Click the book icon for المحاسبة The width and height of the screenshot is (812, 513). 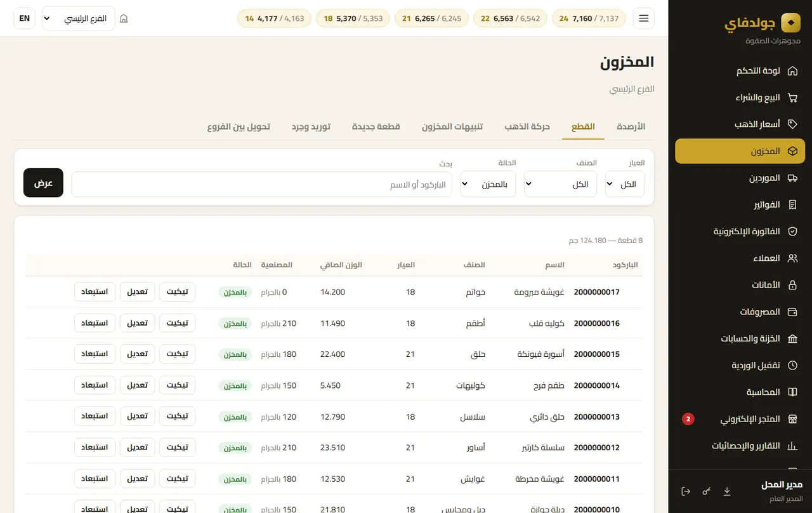[792, 392]
